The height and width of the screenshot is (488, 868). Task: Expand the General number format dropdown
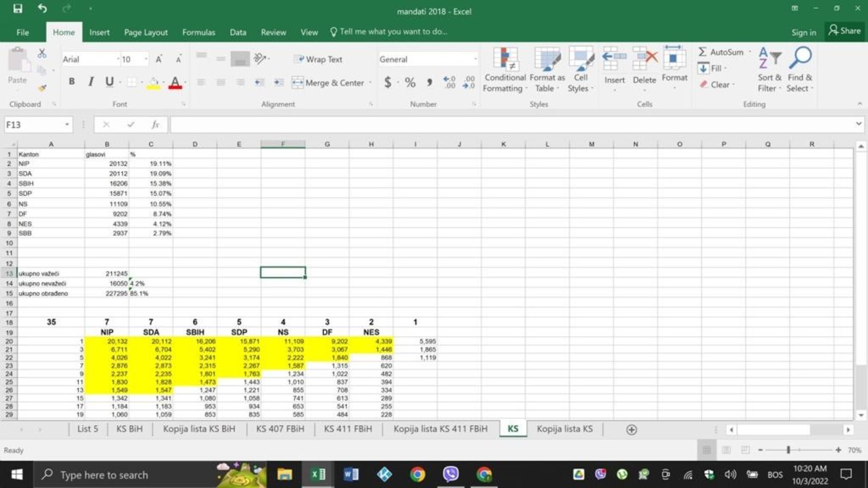475,59
